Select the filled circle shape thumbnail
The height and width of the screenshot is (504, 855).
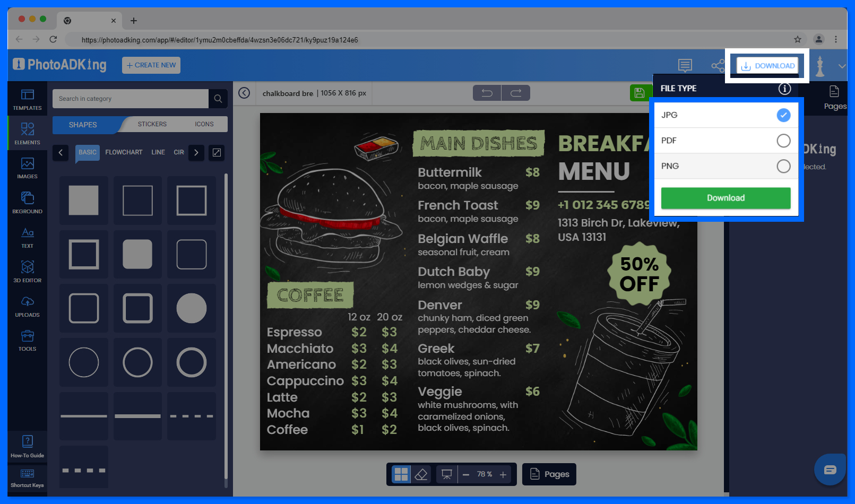point(191,308)
